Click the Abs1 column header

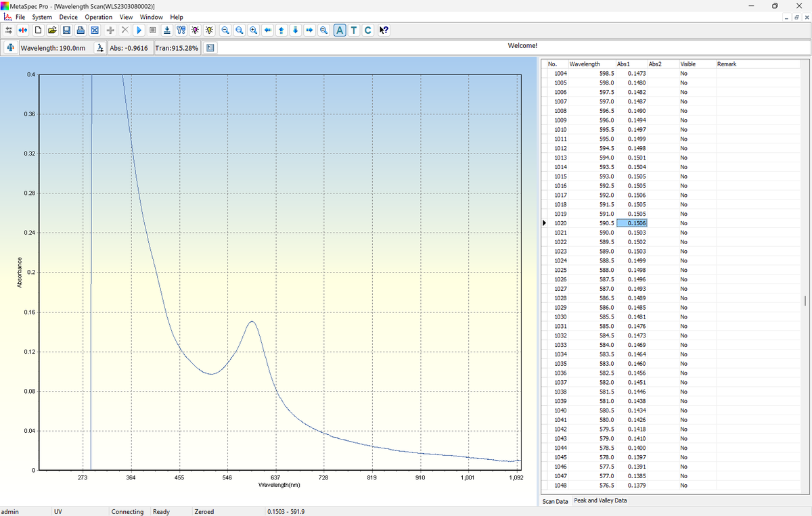631,64
